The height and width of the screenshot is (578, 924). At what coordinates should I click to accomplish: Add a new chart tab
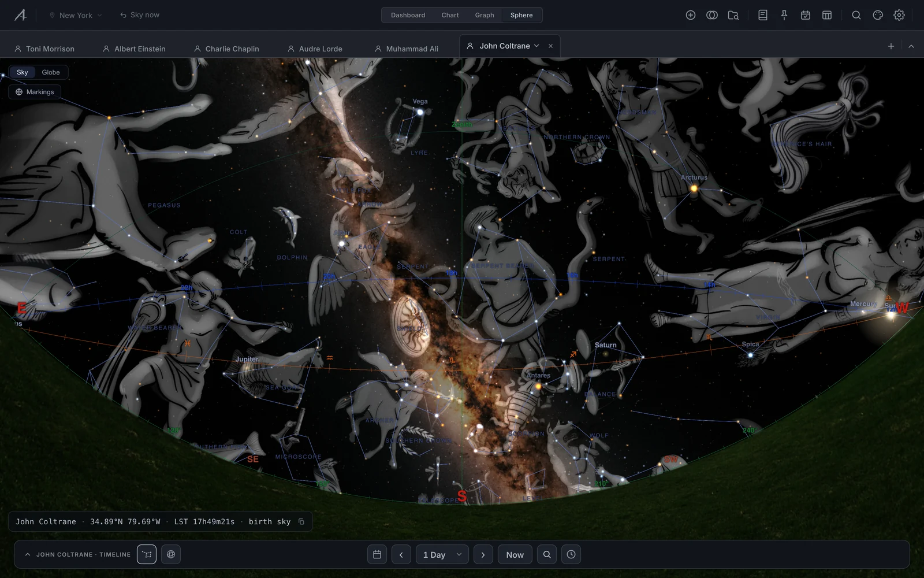point(891,46)
